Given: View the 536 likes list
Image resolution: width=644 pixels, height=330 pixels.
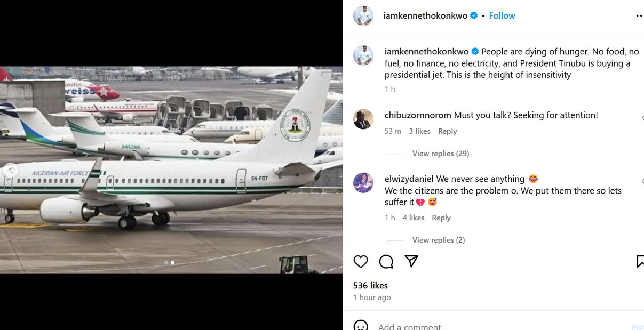Looking at the screenshot, I should [370, 286].
